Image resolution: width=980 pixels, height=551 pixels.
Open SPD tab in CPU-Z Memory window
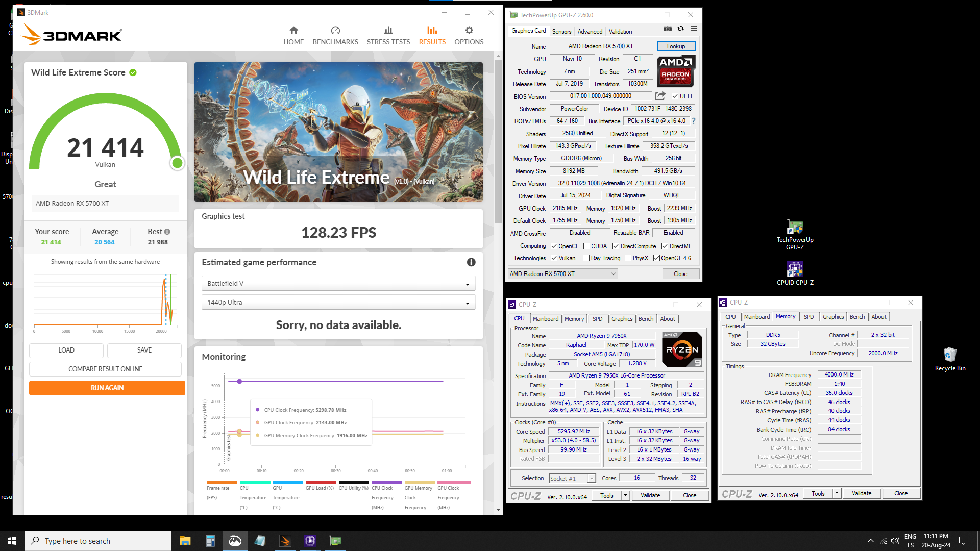pos(808,317)
